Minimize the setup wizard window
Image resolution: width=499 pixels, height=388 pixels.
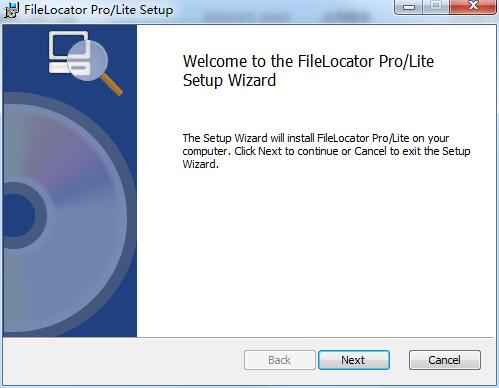[x=408, y=7]
